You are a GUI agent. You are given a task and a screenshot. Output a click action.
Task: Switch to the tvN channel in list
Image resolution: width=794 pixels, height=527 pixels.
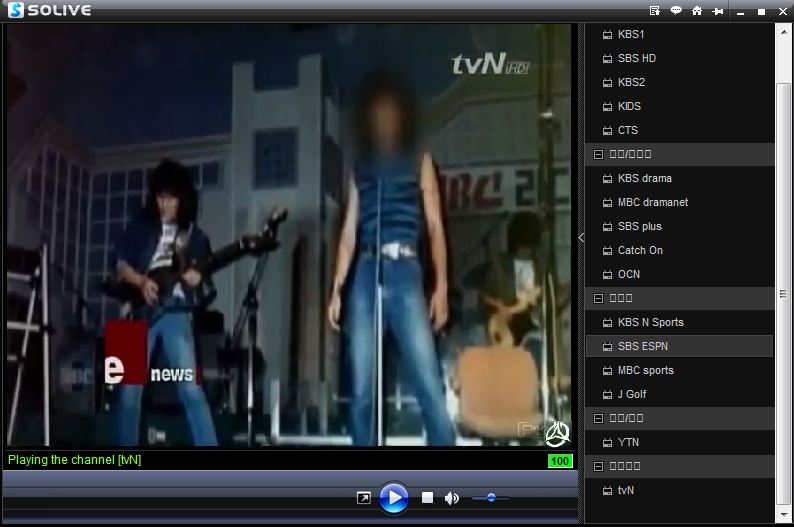pyautogui.click(x=625, y=490)
